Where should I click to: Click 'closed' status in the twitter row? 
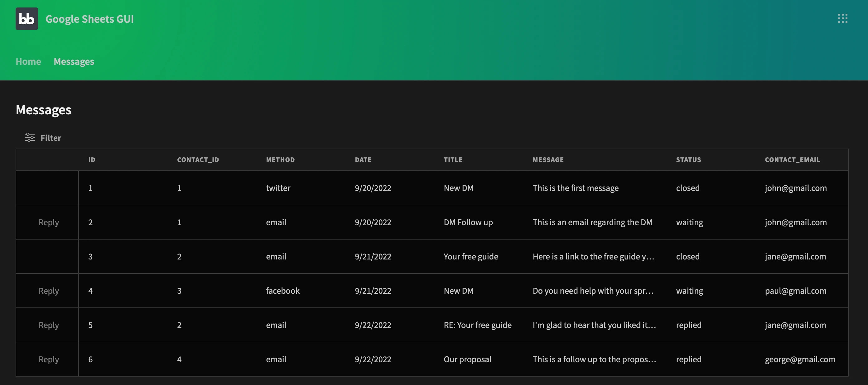tap(688, 188)
